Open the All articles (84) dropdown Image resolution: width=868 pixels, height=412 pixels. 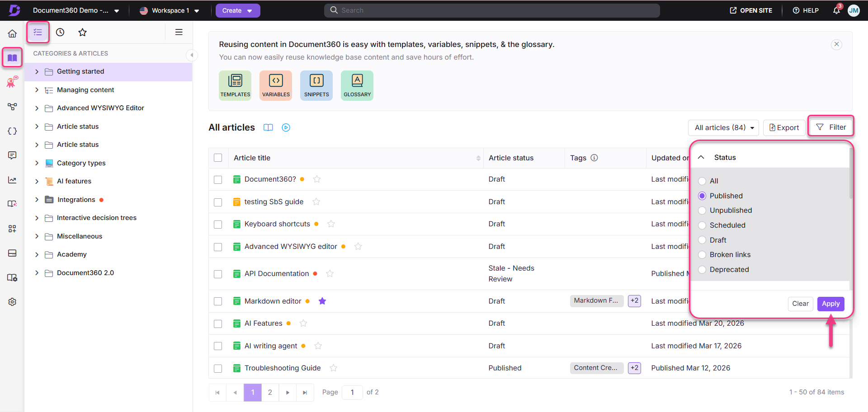coord(723,127)
